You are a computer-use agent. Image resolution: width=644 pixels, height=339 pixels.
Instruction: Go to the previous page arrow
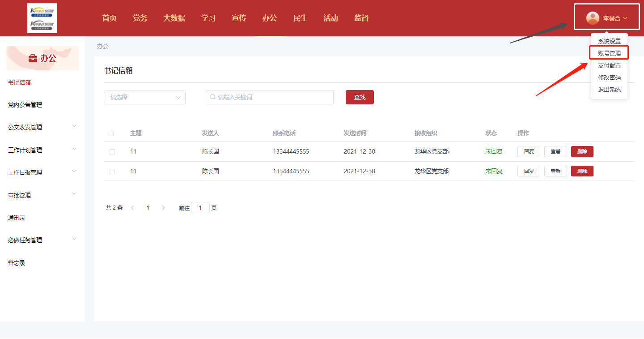[x=132, y=208]
